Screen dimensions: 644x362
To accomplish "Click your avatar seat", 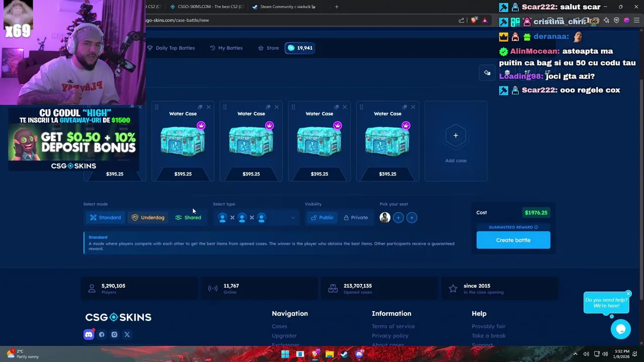I will [x=385, y=218].
